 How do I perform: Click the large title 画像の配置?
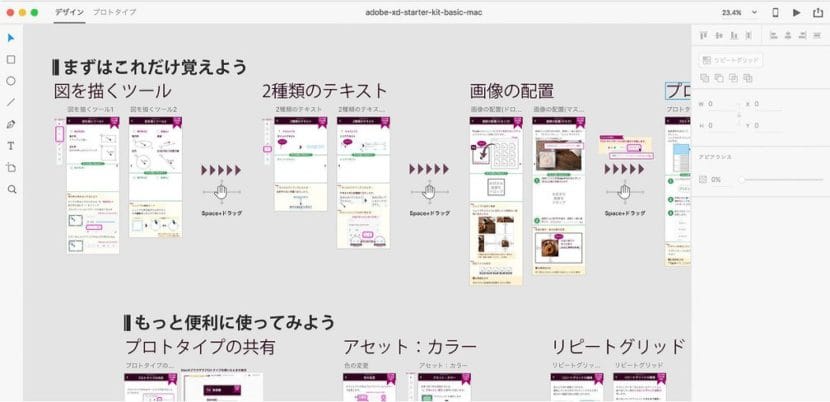click(512, 91)
